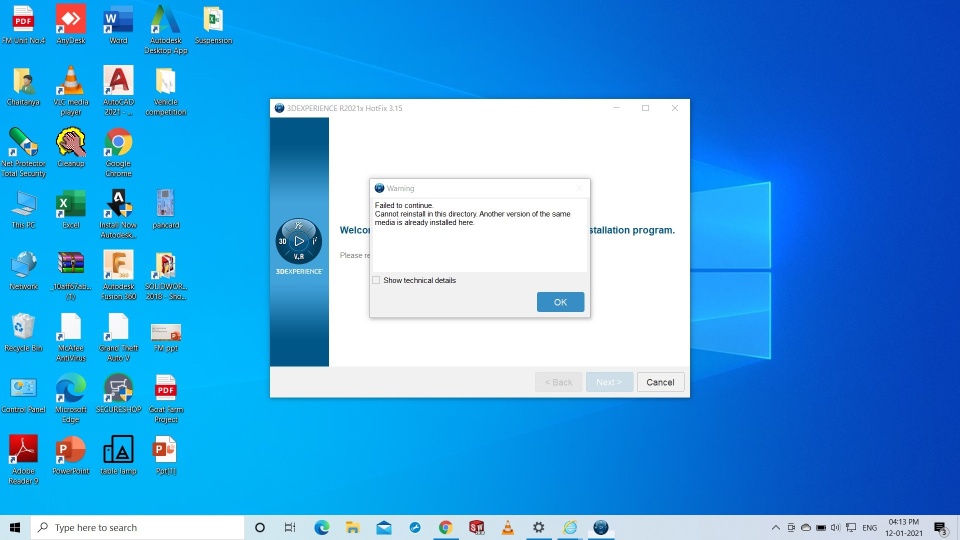This screenshot has width=960, height=540.
Task: Open SECURESHOP desktop shortcut
Action: pyautogui.click(x=118, y=393)
